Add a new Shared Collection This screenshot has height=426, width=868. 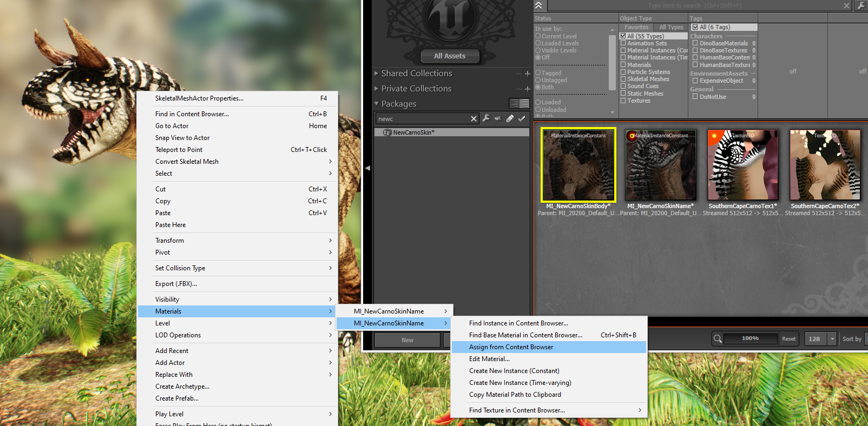528,74
